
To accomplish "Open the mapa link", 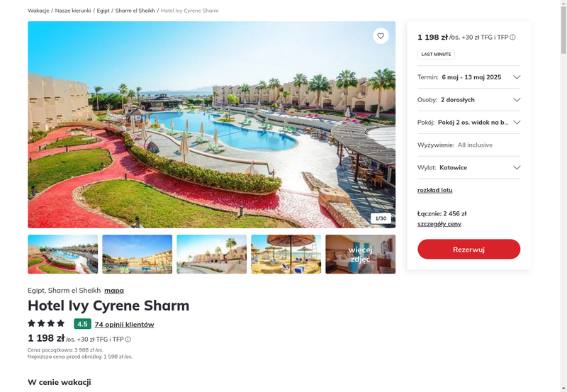I will point(114,291).
